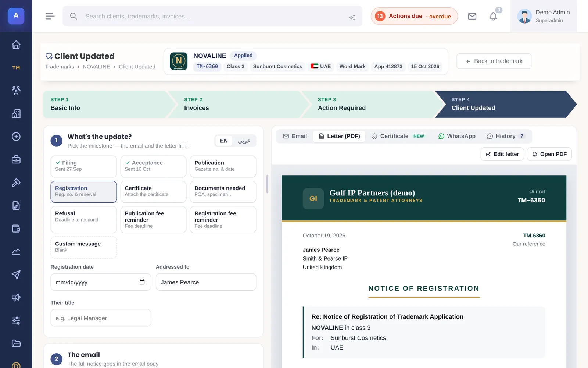Open the clients people icon in sidebar
The image size is (588, 368).
coord(16,91)
